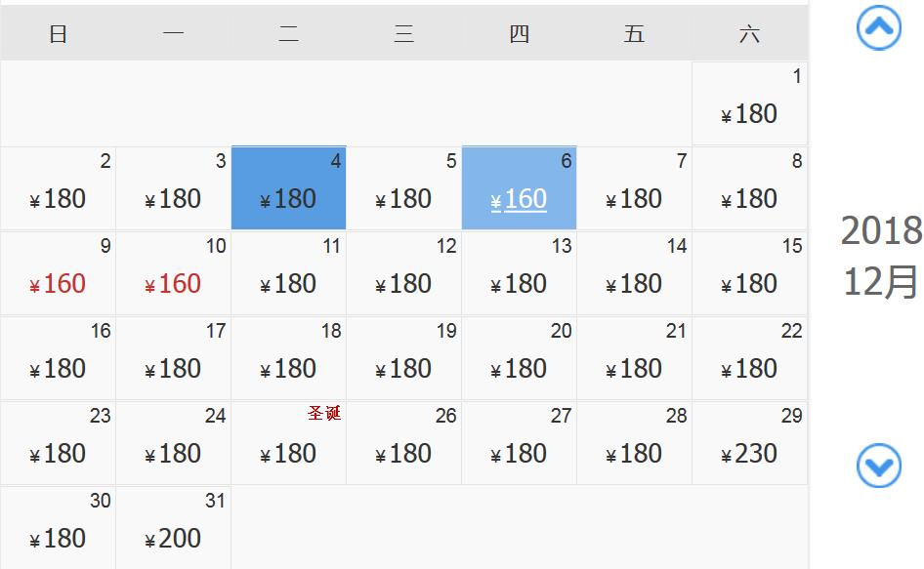Screen dimensions: 924x569
Task: Choose December 29 priced ¥230
Action: [749, 443]
